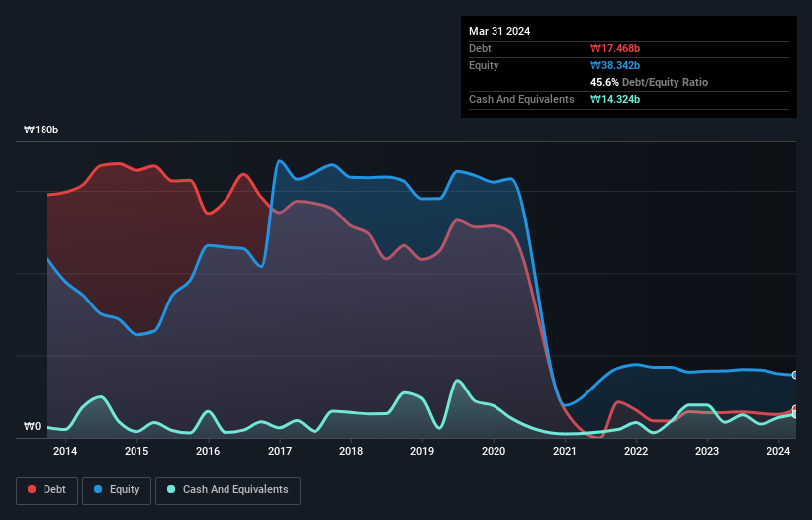Click the 2014 x-axis label
Screen dimensions: 812x520
pyautogui.click(x=65, y=451)
